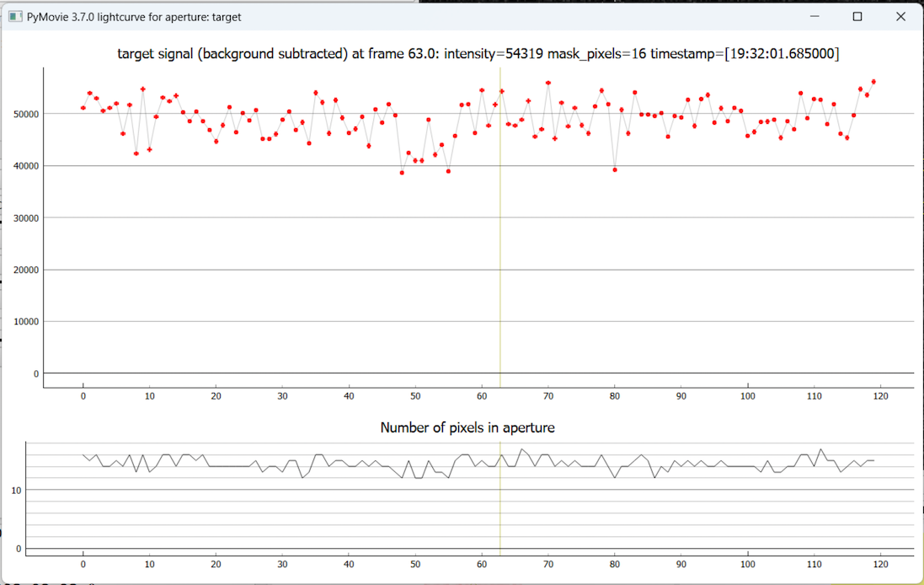Click the 10 label on the pixels plot y-axis
Screen dimensions: 924x585
pyautogui.click(x=16, y=490)
